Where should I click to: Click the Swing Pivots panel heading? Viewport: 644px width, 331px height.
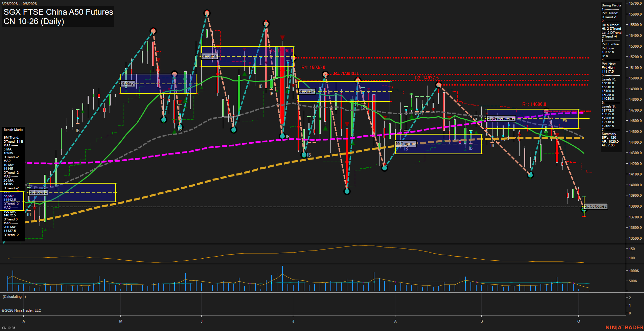click(x=611, y=5)
